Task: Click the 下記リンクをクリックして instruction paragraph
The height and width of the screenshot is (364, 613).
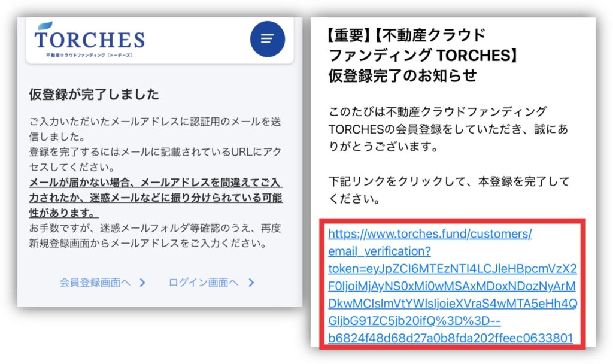Action: [x=449, y=190]
